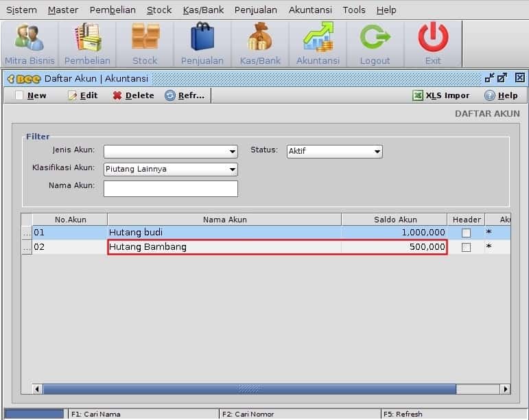Image resolution: width=529 pixels, height=420 pixels.
Task: Toggle Header checkbox for Hutang budi
Action: 466,233
